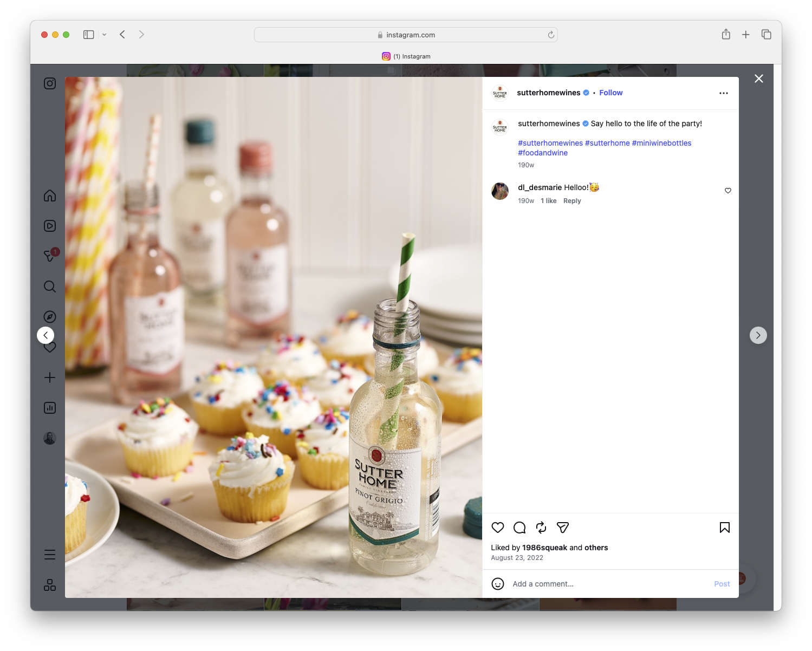Open Safari share icon
The image size is (812, 651).
[x=726, y=34]
